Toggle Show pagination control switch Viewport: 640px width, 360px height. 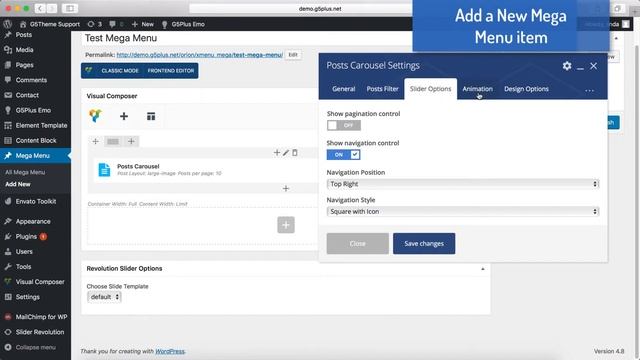click(344, 125)
